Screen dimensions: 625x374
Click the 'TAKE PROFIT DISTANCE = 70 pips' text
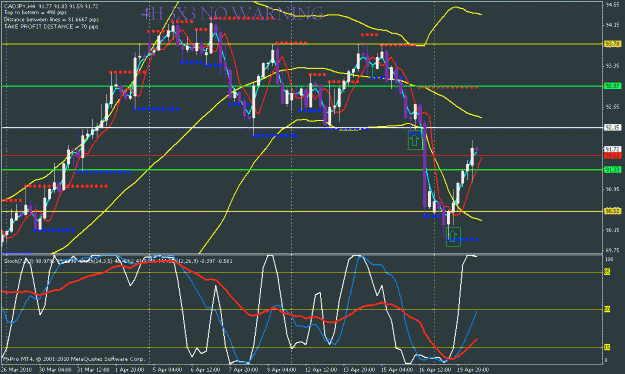(x=51, y=27)
